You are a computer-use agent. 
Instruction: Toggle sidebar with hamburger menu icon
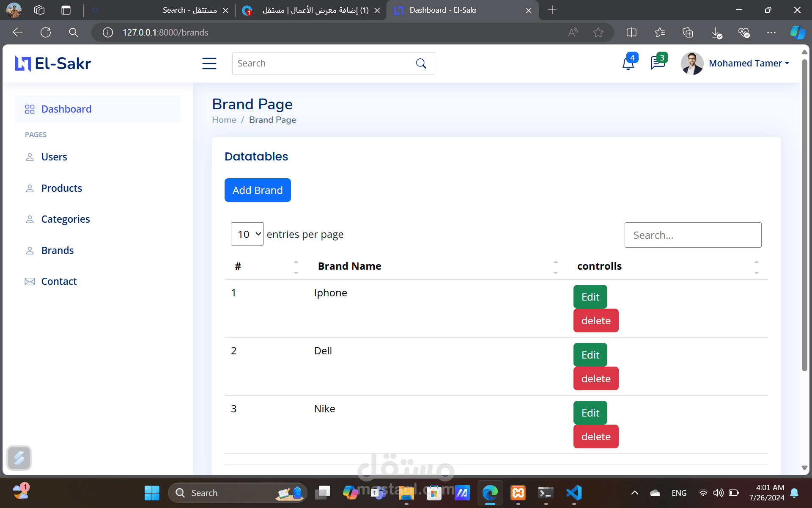click(x=209, y=63)
